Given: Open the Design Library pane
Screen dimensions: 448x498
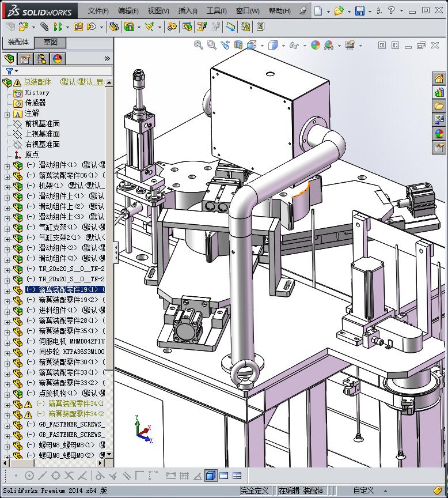Looking at the screenshot, I should point(439,92).
